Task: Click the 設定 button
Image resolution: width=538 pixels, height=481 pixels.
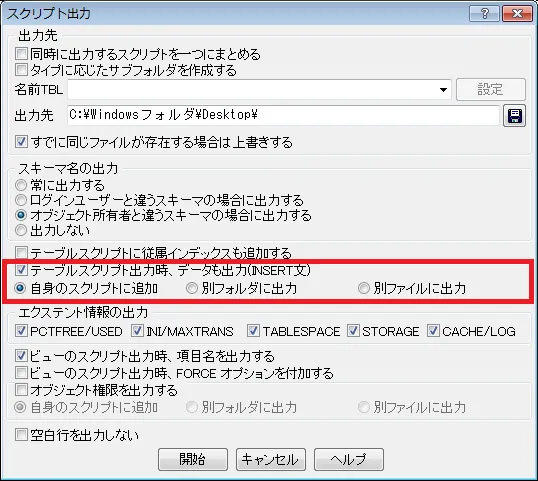Action: pos(491,90)
